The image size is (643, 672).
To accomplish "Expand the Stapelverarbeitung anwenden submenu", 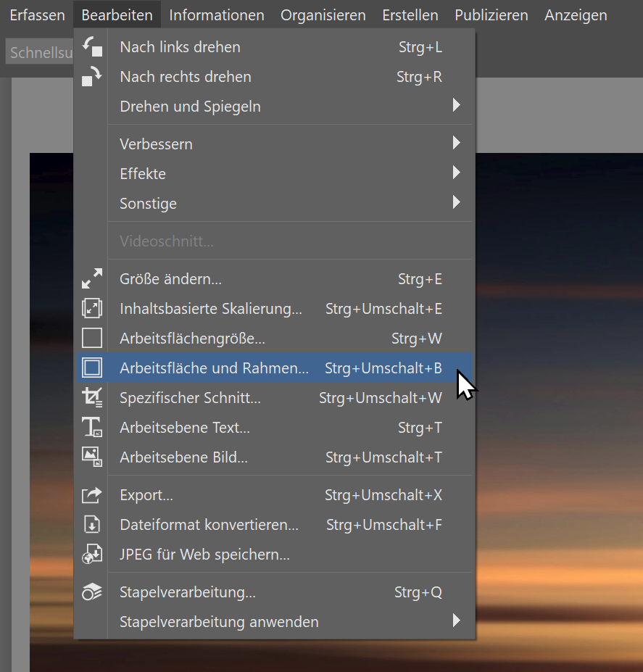I will coord(219,621).
